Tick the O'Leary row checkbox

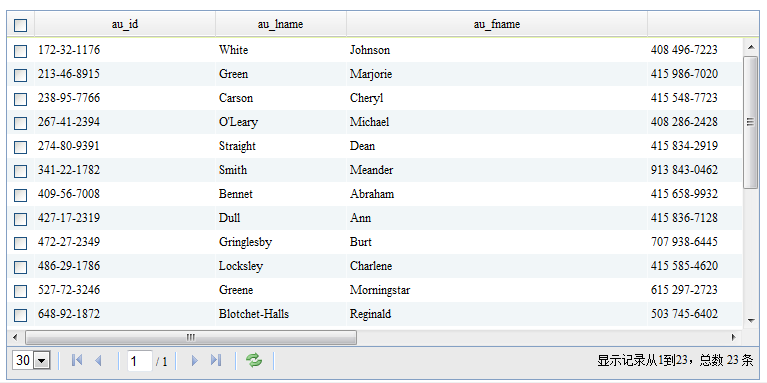click(21, 123)
